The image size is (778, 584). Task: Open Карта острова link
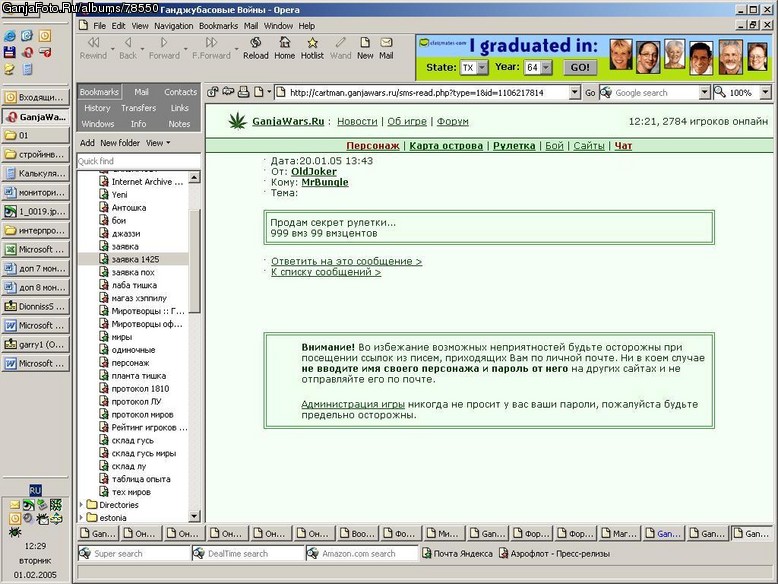click(x=446, y=145)
